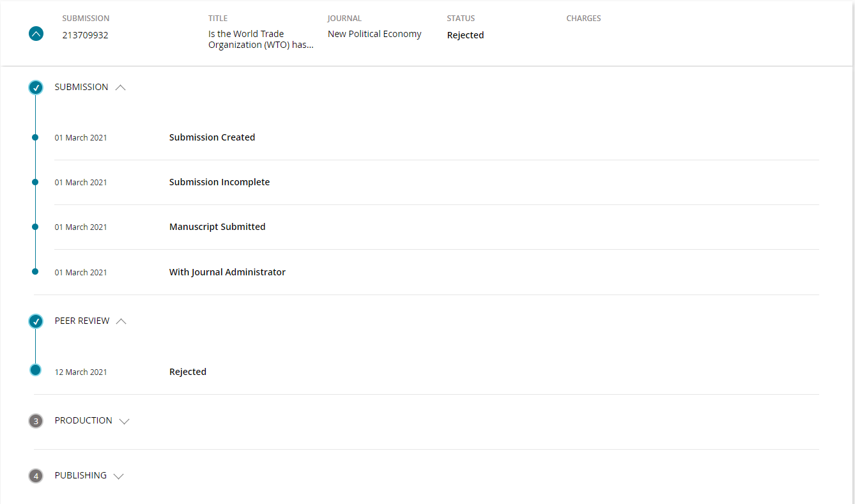855x504 pixels.
Task: Click the STATUS column header
Action: point(461,19)
